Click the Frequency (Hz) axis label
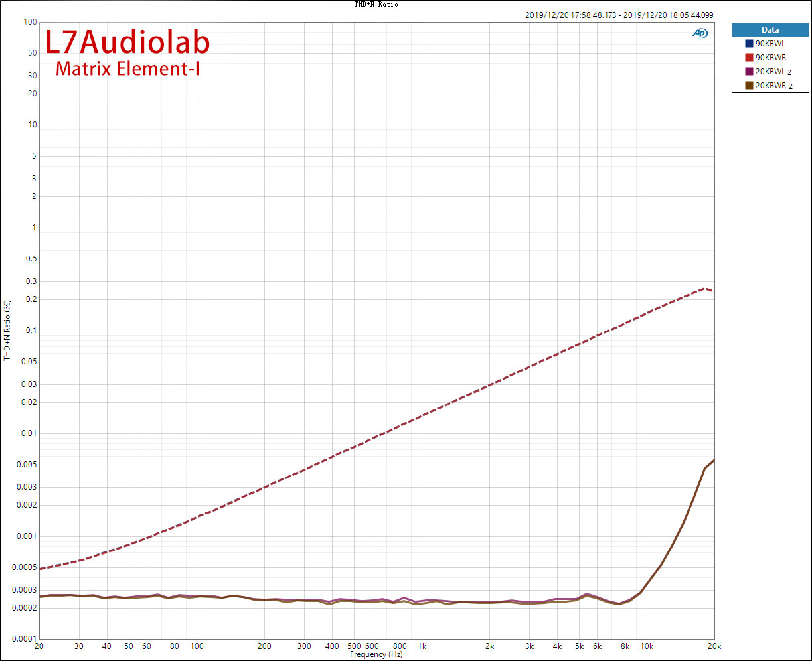 coord(376,654)
